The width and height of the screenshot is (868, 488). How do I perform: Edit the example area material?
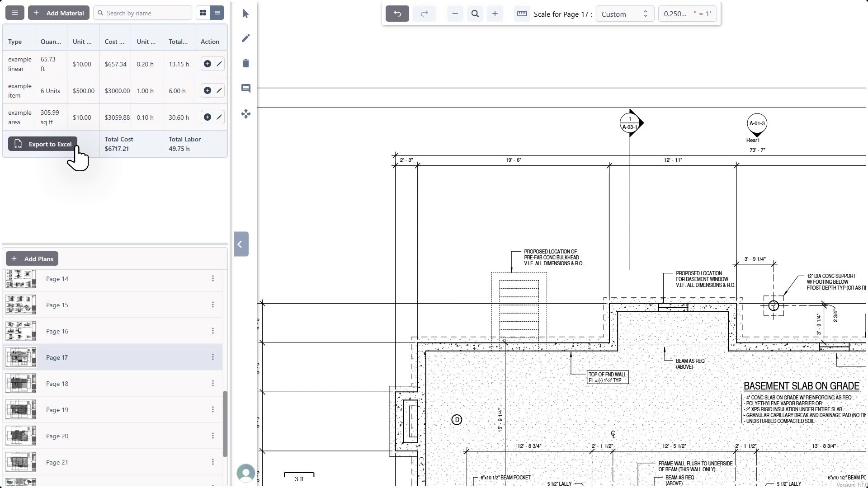tap(219, 117)
